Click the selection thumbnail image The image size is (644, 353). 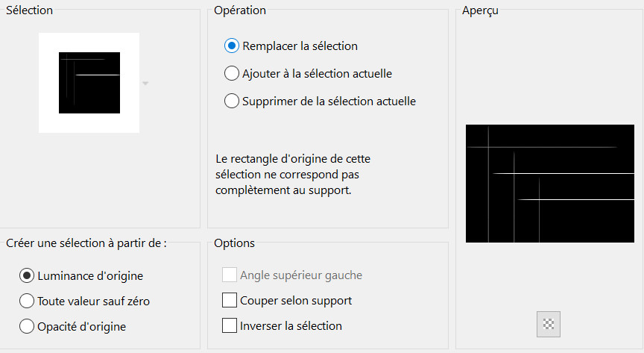pos(89,83)
